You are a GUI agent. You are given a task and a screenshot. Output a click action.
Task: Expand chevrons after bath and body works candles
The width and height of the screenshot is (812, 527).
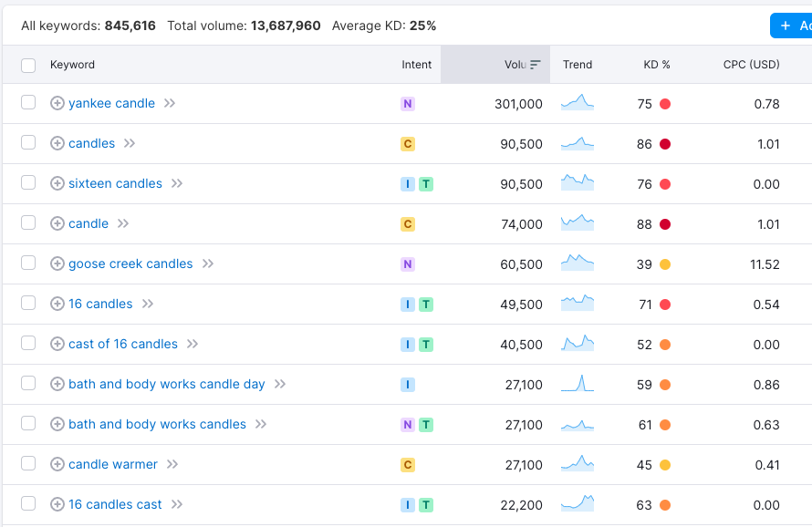[261, 424]
